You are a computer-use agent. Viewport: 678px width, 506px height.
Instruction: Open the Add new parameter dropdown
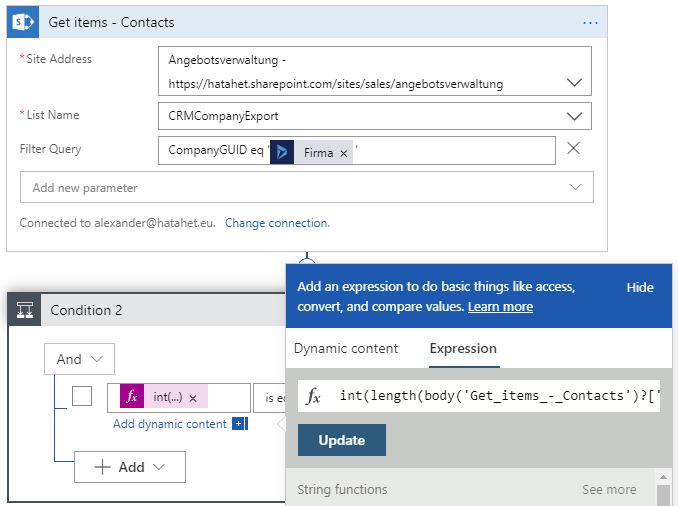pos(307,187)
